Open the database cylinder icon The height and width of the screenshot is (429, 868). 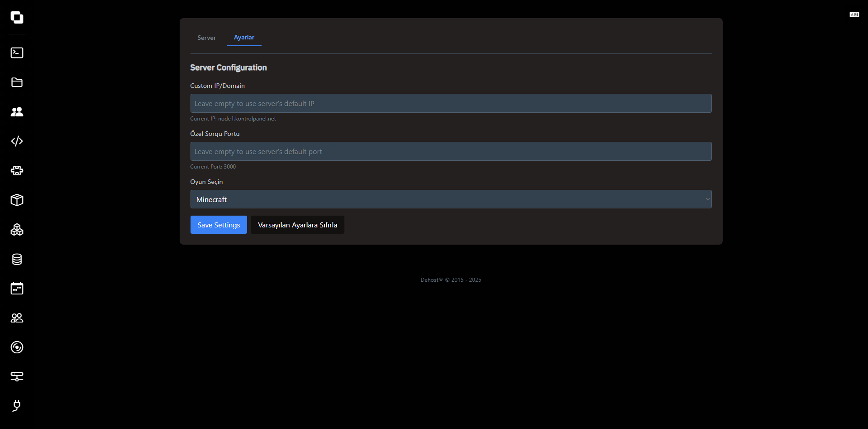click(x=17, y=259)
